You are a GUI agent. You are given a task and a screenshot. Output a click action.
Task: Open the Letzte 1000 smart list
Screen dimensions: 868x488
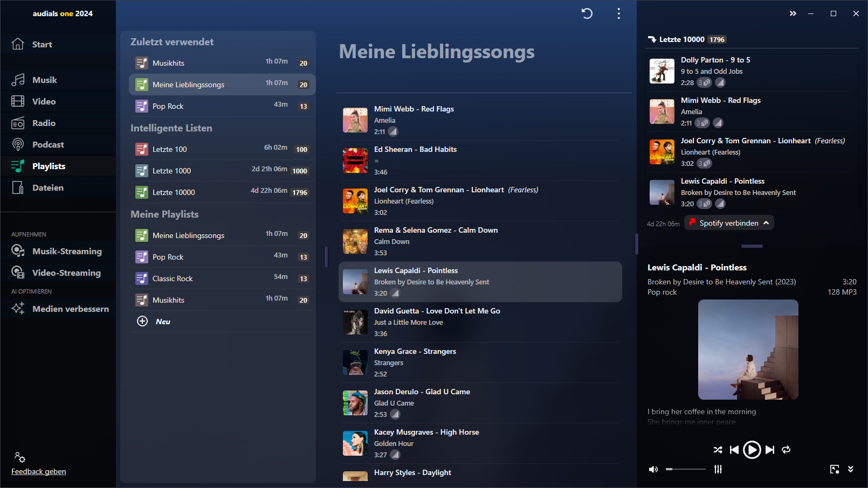click(222, 171)
